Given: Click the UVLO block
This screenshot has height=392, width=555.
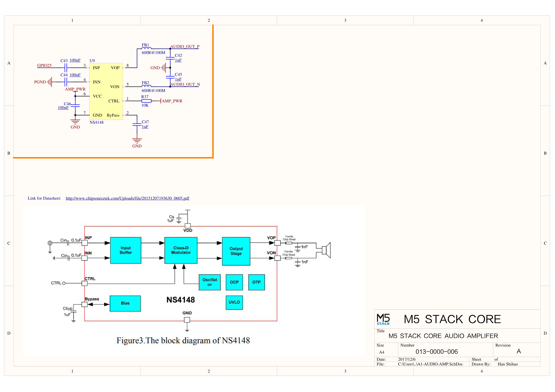Looking at the screenshot, I should coord(234,302).
